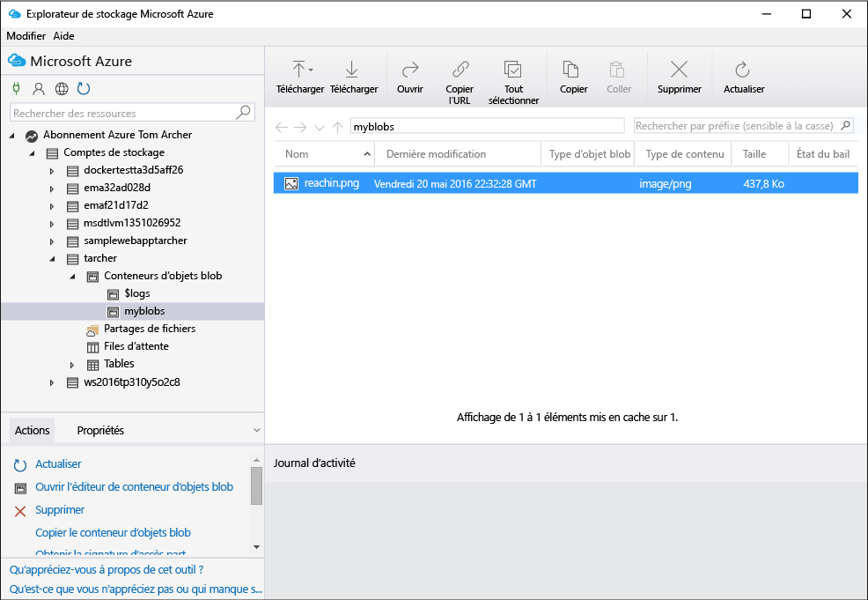Select the $logs blob container

tap(137, 293)
